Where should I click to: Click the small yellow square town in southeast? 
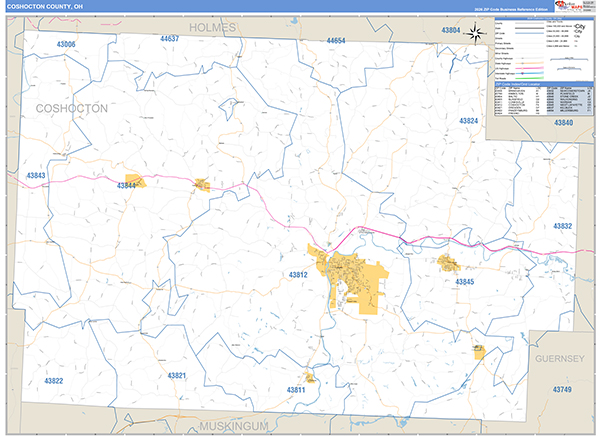[479, 352]
